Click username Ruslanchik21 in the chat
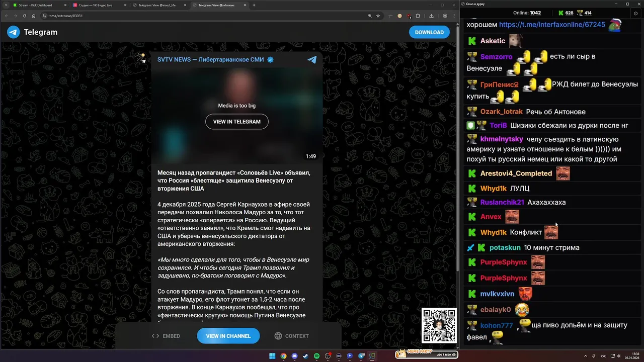Viewport: 644px width, 362px height. [x=502, y=203]
